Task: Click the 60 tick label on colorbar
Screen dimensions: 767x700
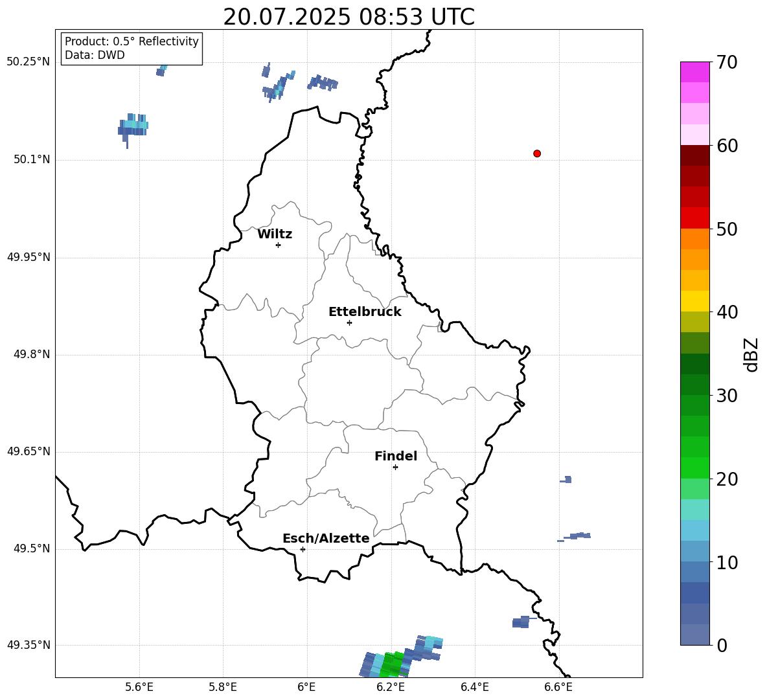Action: 727,146
